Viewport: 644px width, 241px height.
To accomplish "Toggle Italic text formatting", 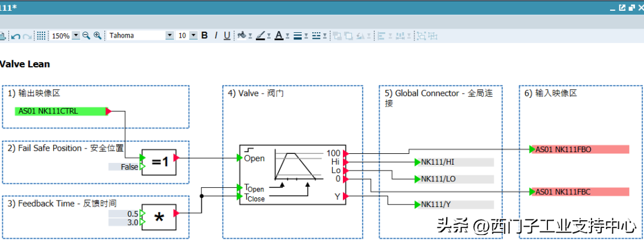I will [216, 36].
